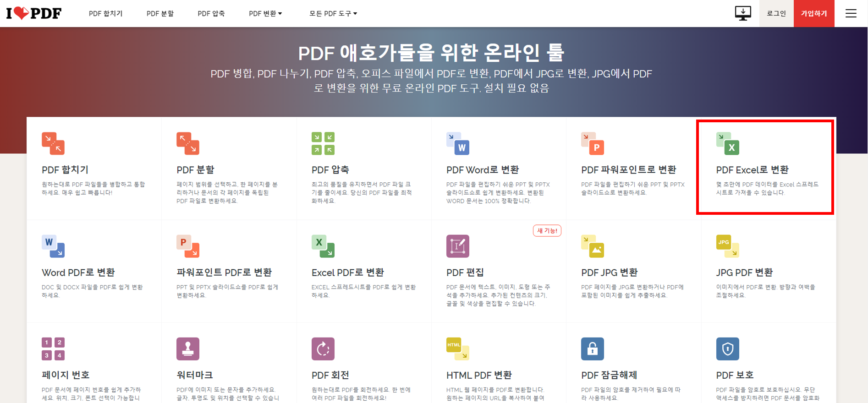
Task: Click the 워터마크 stamp icon
Action: 188,349
